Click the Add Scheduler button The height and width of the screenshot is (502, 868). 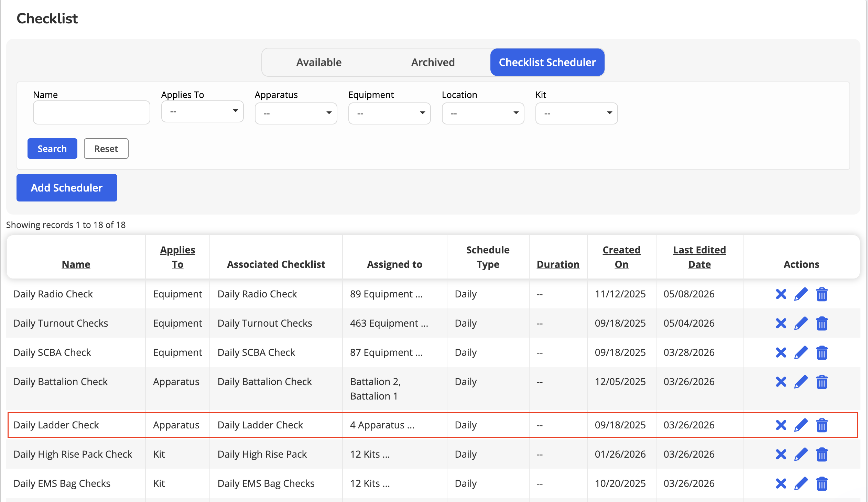click(x=67, y=188)
